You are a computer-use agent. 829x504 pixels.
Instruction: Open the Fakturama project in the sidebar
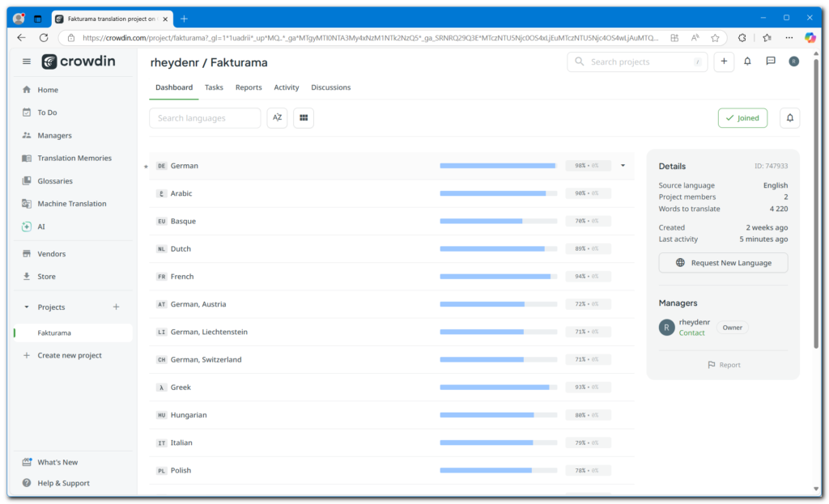click(x=73, y=332)
